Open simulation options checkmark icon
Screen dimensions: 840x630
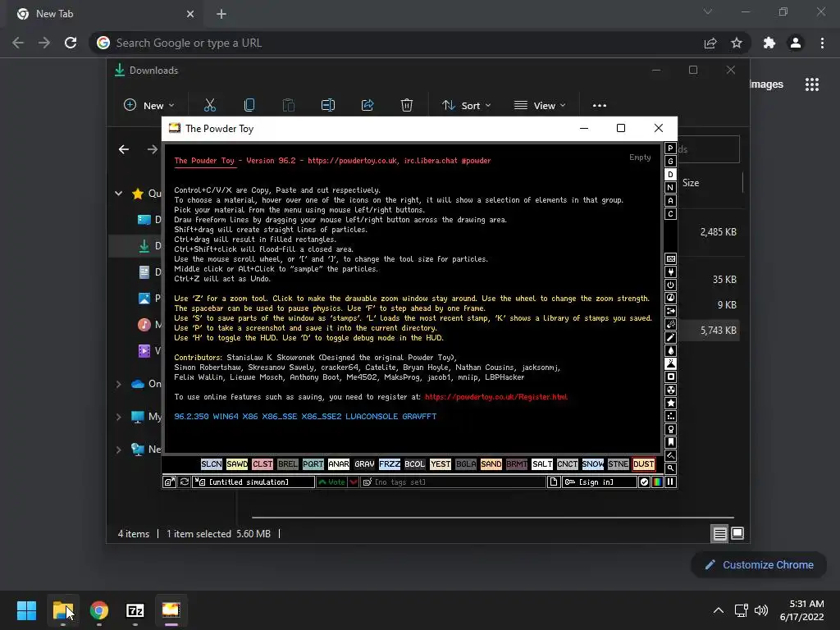(x=644, y=482)
